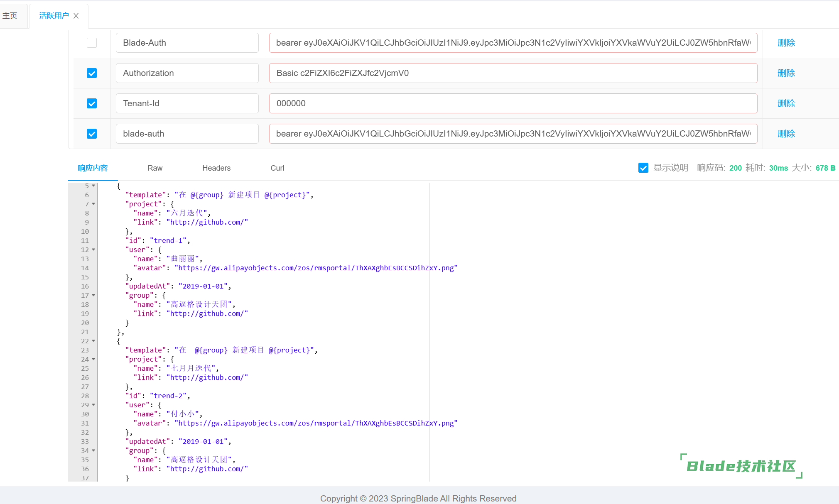The height and width of the screenshot is (504, 839).
Task: Uncheck the Tenant-Id header checkbox
Action: [x=92, y=103]
